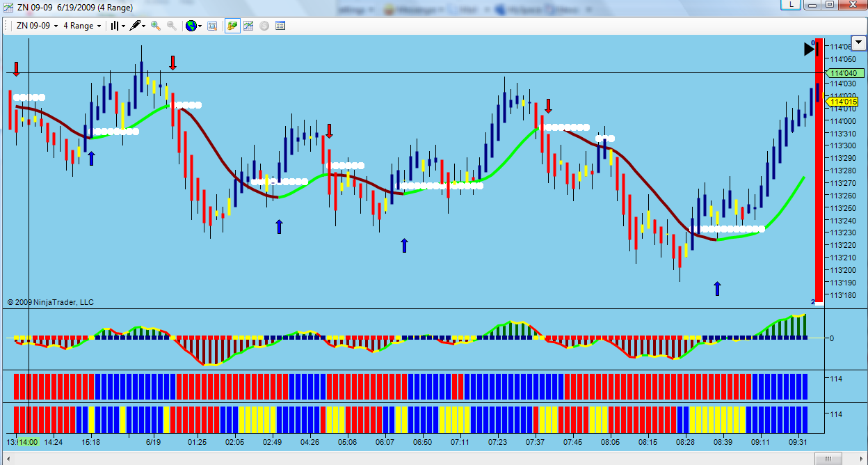The height and width of the screenshot is (465, 868).
Task: Toggle the highlighted Chart Trader icon
Action: pyautogui.click(x=232, y=26)
